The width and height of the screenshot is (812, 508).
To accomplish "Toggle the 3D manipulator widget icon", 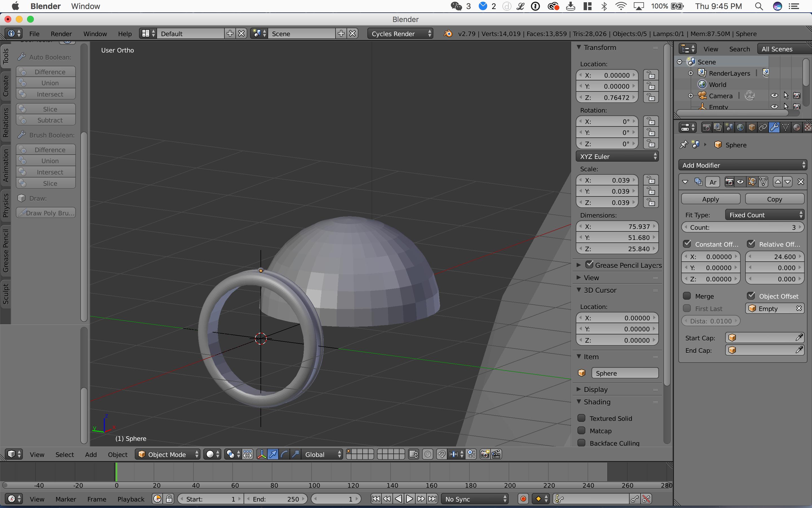I will 261,455.
